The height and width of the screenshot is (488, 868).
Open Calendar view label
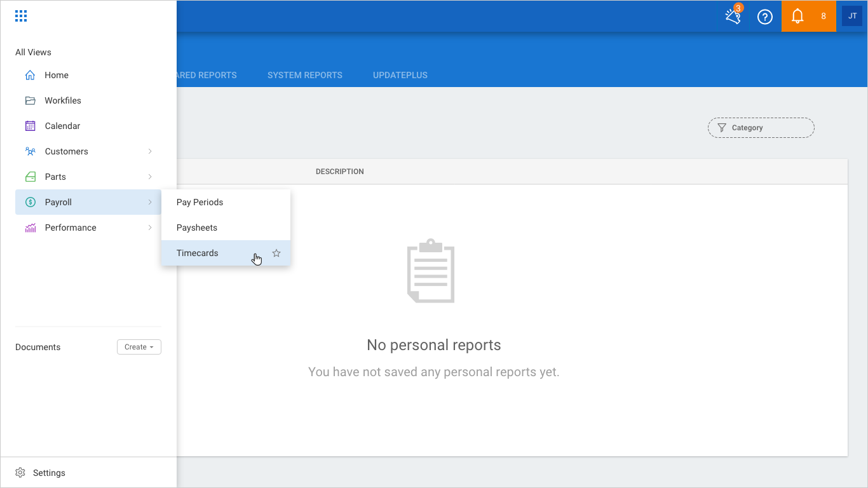tap(62, 126)
